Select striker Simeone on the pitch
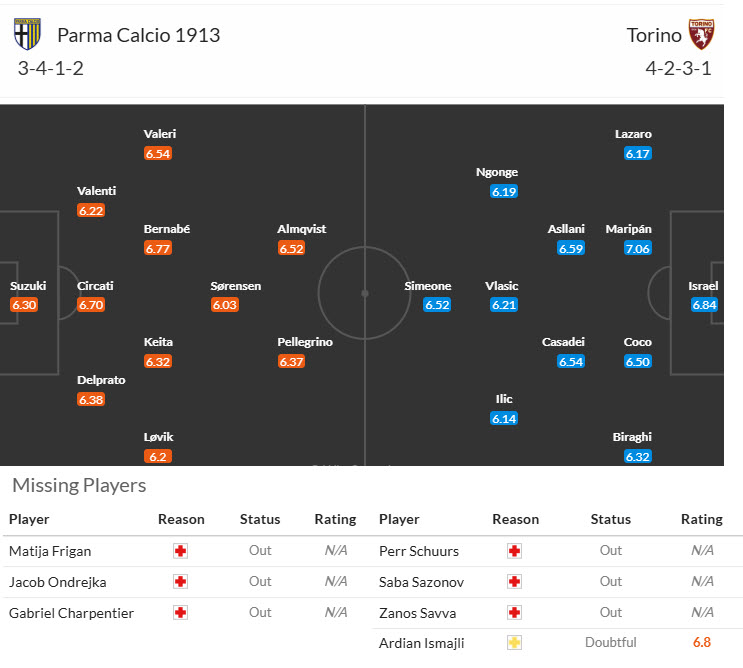The image size is (743, 668). [428, 286]
